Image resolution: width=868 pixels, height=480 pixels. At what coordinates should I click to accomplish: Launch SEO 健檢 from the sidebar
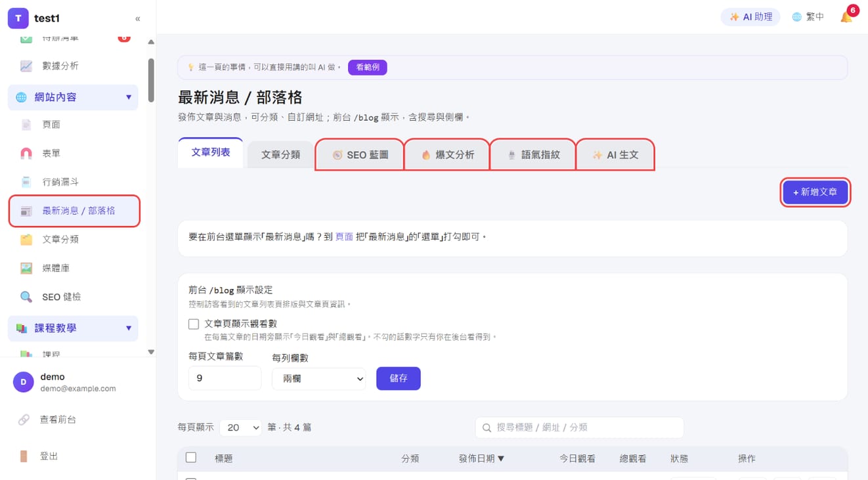pos(73,297)
